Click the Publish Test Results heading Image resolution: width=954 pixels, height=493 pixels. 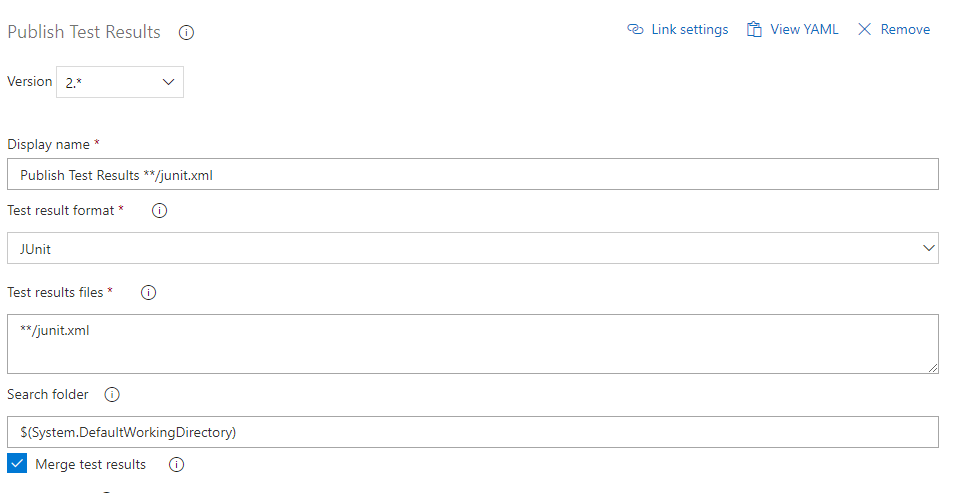tap(84, 32)
